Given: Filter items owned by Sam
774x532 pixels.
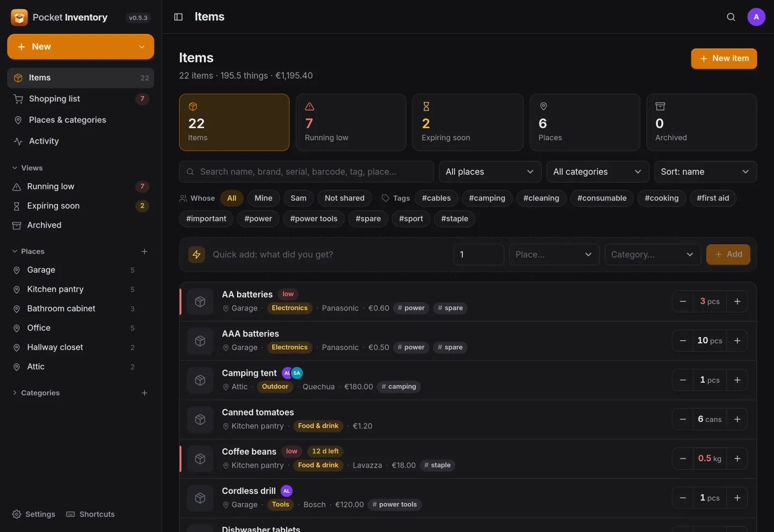Looking at the screenshot, I should tap(298, 198).
